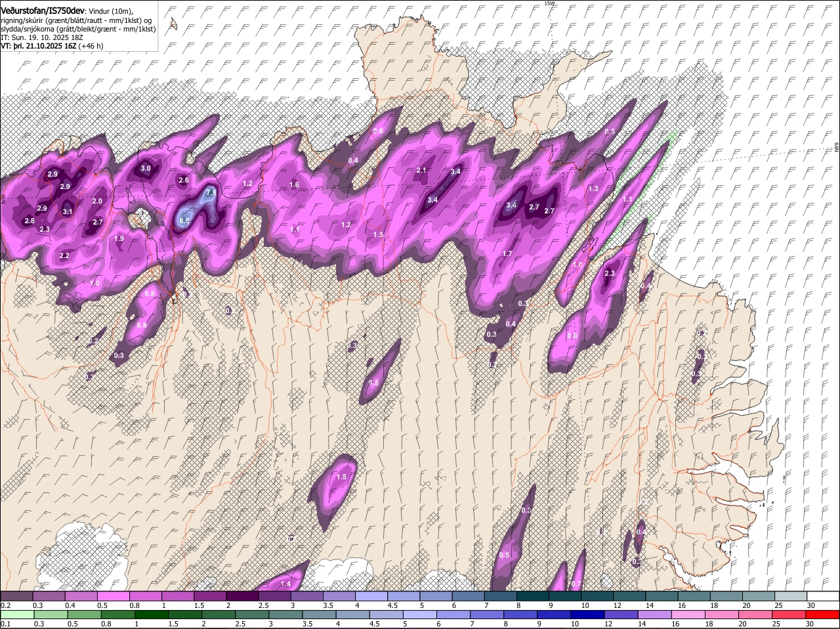The width and height of the screenshot is (840, 629).
Task: Click the 1.7 precipitation value
Action: (507, 254)
